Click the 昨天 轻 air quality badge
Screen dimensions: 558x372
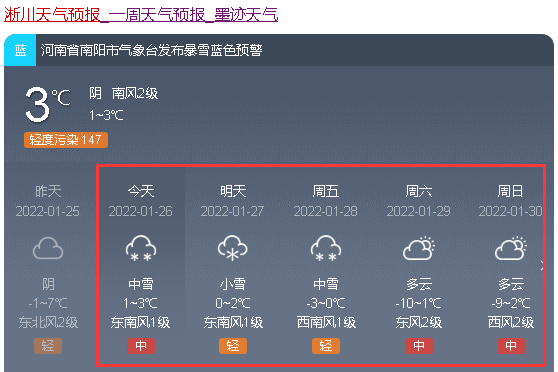(x=48, y=346)
